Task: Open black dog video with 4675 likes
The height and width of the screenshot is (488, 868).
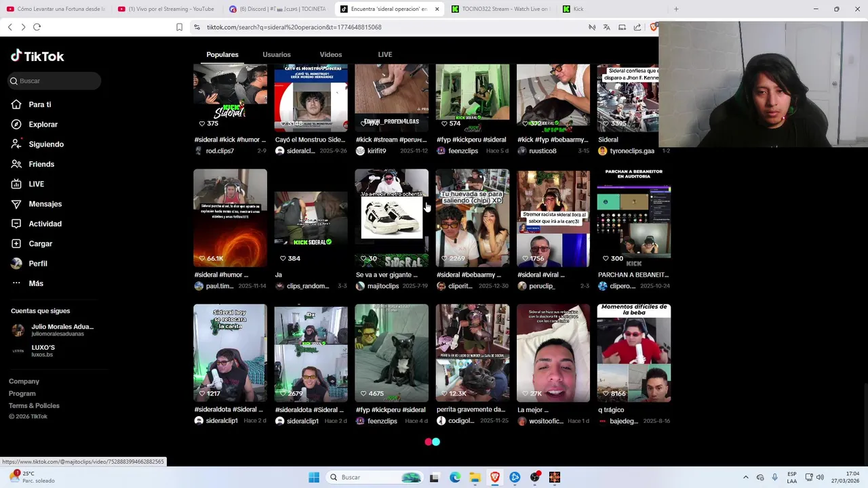Action: pyautogui.click(x=391, y=352)
